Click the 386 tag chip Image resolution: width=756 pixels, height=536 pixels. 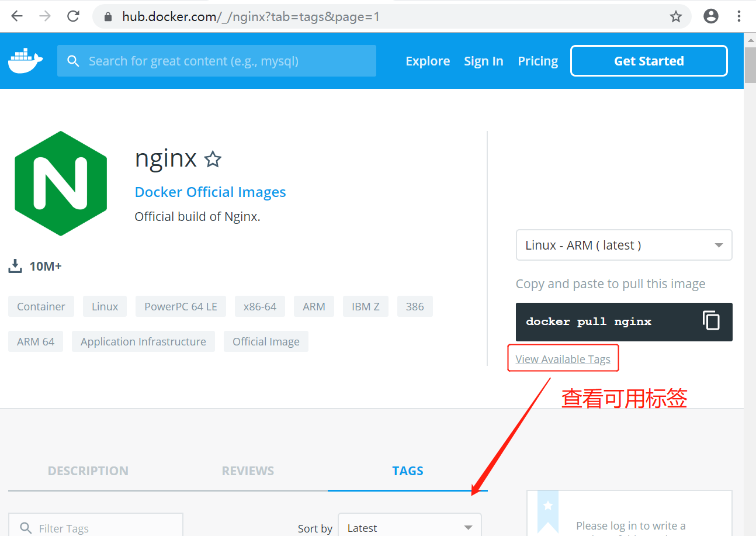coord(415,306)
